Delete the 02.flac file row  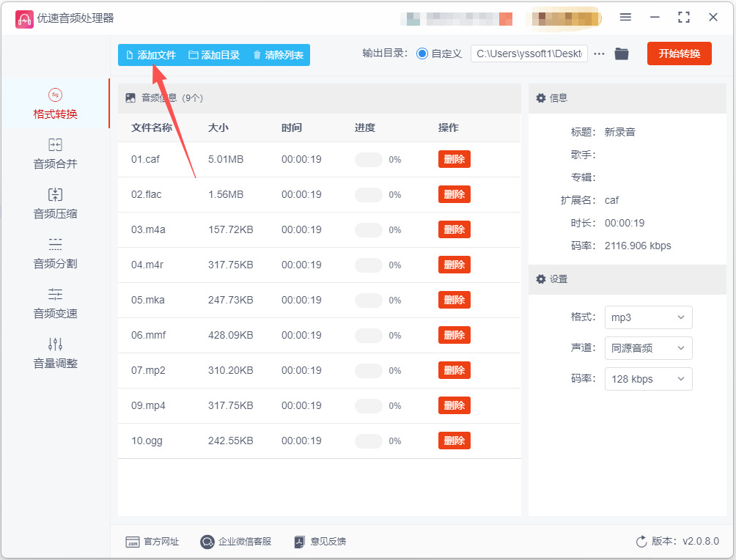(x=455, y=194)
